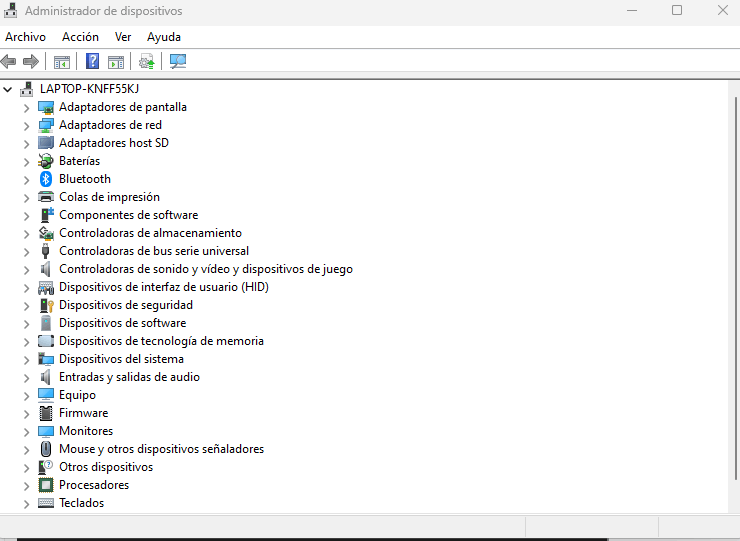Screen dimensions: 740x541
Task: Expand Adaptadores de pantalla
Action: click(x=26, y=108)
